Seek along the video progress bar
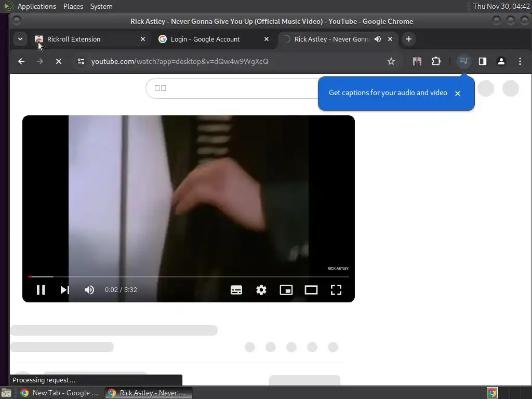The height and width of the screenshot is (399, 532). pyautogui.click(x=188, y=276)
